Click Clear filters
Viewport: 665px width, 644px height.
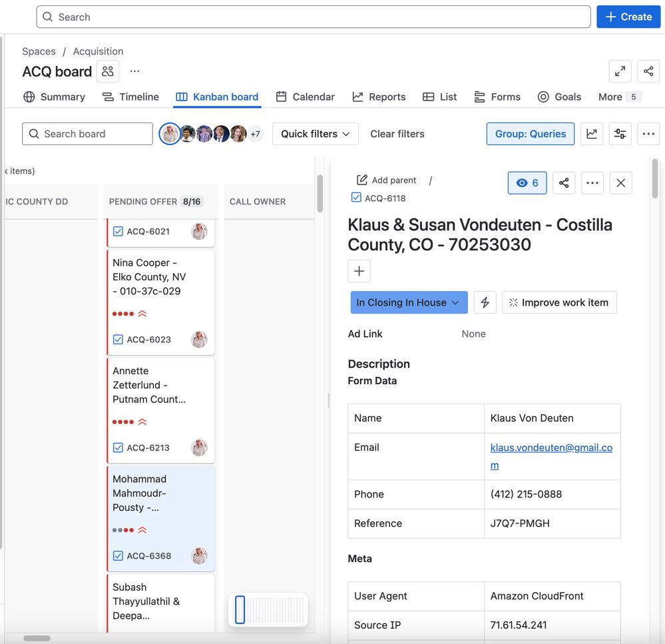point(397,134)
